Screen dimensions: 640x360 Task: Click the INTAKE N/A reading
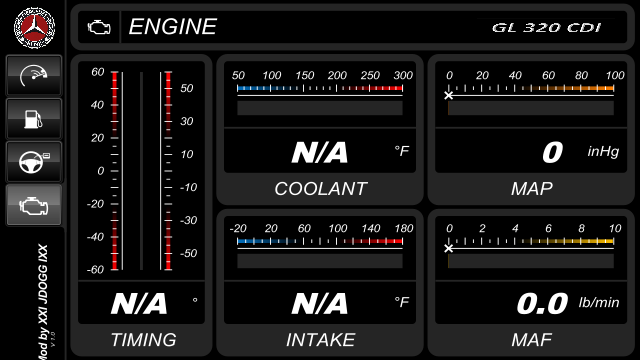click(320, 303)
